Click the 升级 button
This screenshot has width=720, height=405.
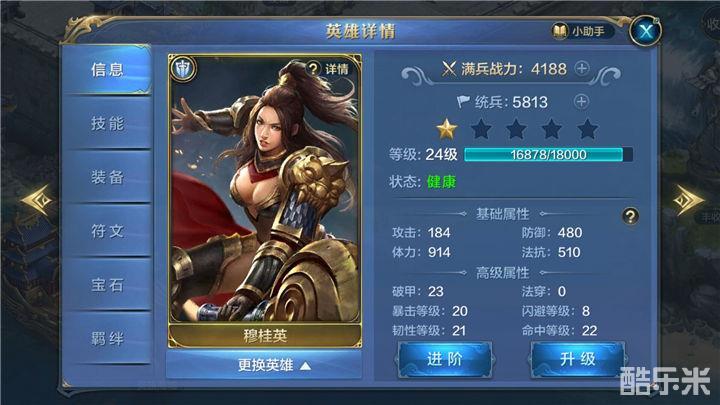578,360
